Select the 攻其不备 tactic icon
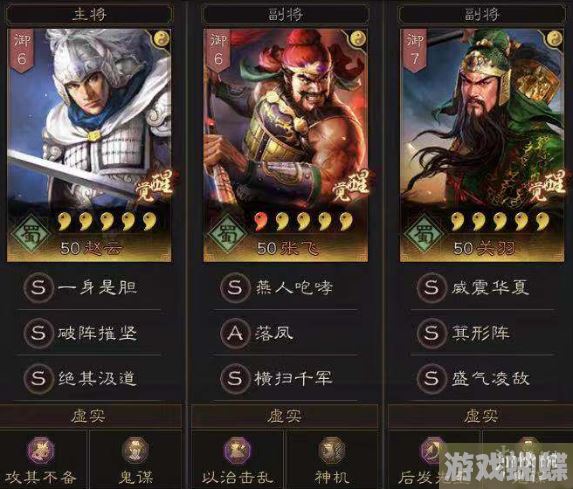573x489 pixels. click(x=41, y=451)
